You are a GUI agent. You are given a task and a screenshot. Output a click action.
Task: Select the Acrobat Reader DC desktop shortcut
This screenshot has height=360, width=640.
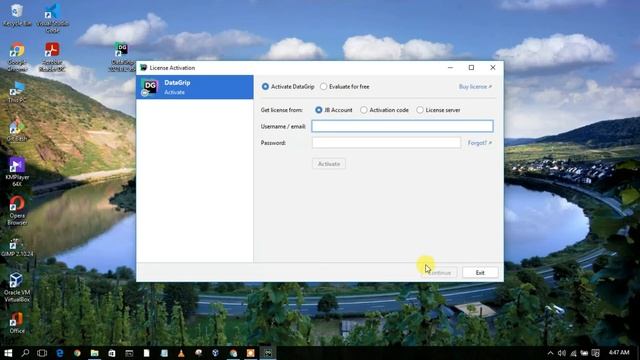coord(52,56)
